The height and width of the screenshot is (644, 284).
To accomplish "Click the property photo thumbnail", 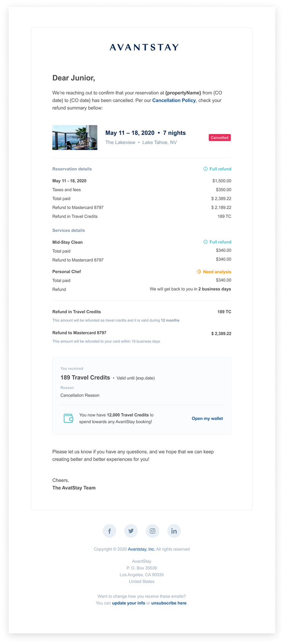I will click(75, 137).
